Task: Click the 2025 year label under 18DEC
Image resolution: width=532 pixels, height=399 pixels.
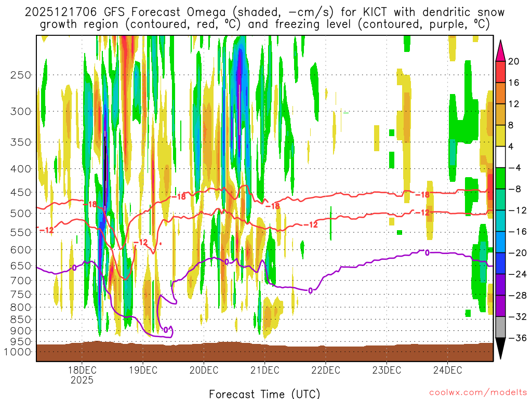Action: click(x=82, y=380)
